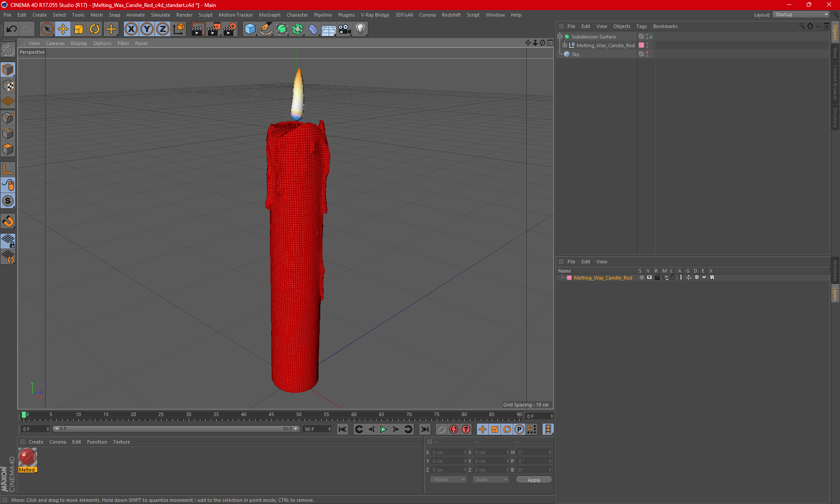Open the World coordinate dropdown
Image resolution: width=840 pixels, height=504 pixels.
coord(448,479)
